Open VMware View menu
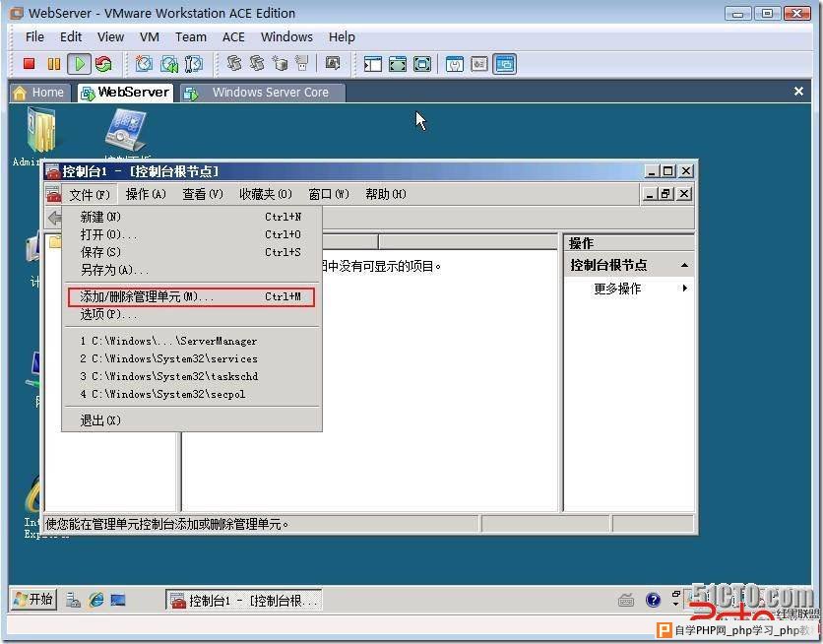The image size is (823, 644). [x=110, y=37]
